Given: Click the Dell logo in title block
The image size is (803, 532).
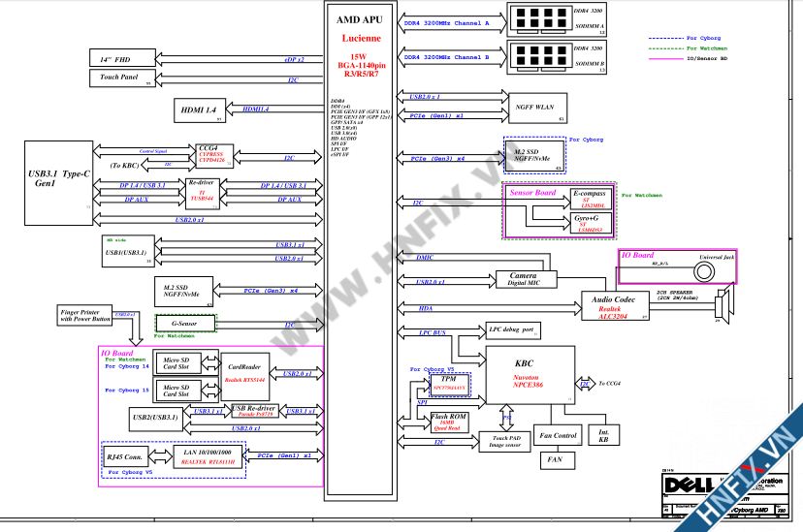Looking at the screenshot, I should (689, 484).
